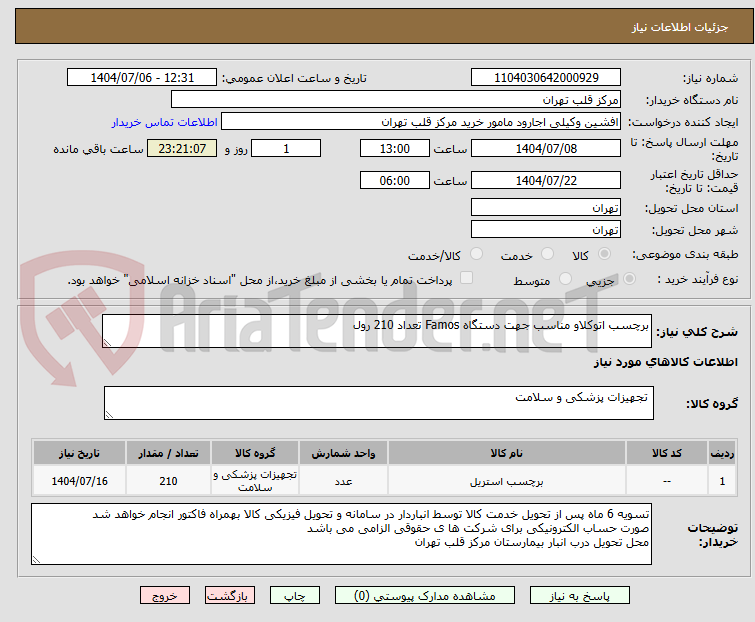Viewport: 755px width, 622px height.
Task: Click the اطلاعات کالاهای مورد نیاز heading
Action: click(x=665, y=362)
